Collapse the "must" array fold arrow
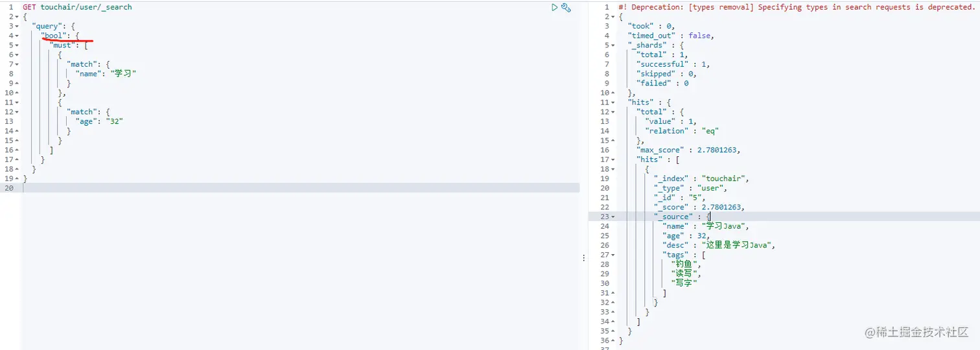 pyautogui.click(x=17, y=45)
